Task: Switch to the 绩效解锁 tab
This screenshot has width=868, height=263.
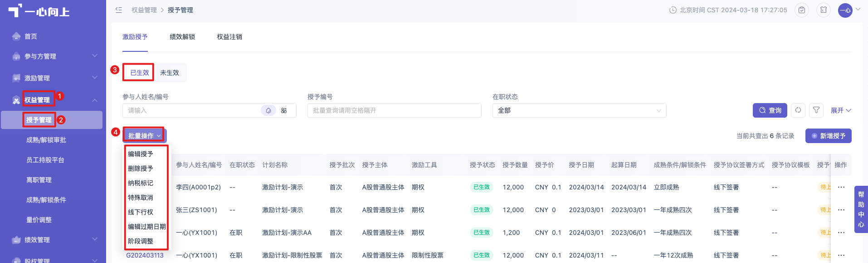Action: pyautogui.click(x=182, y=37)
